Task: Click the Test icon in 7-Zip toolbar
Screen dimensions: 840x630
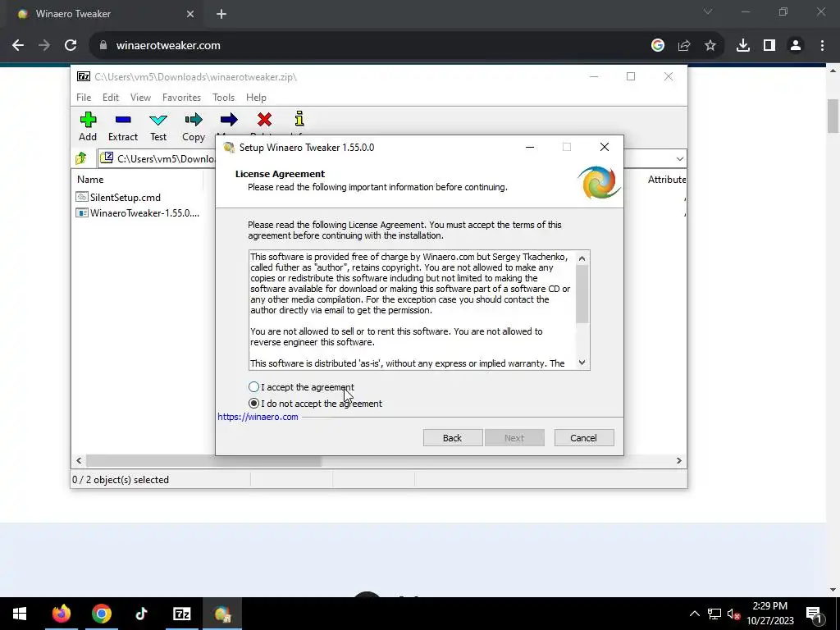Action: 158,120
